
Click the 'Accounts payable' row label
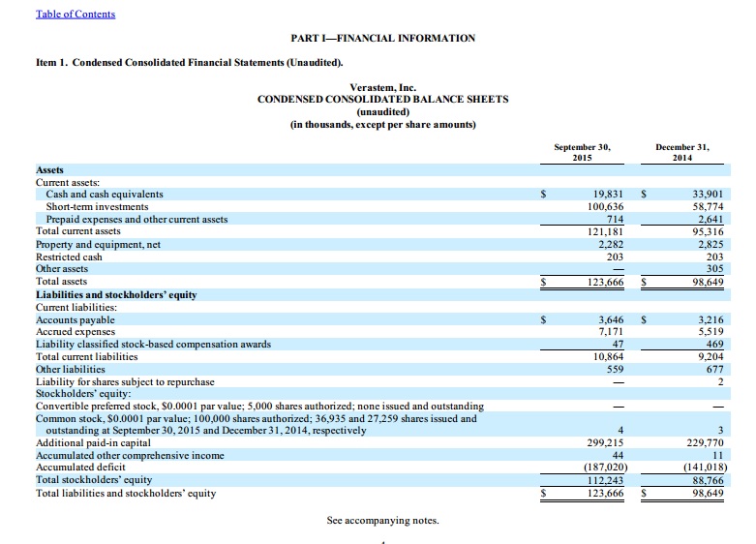click(x=76, y=319)
